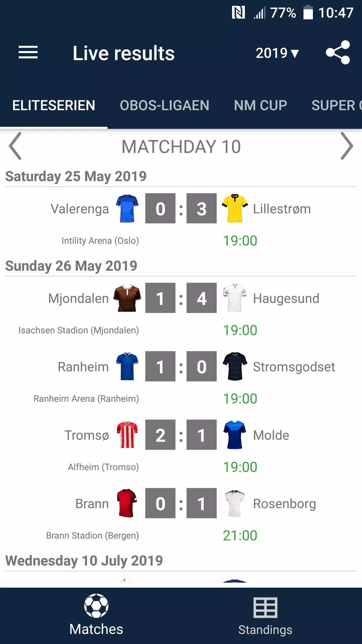This screenshot has width=362, height=644.
Task: Open Standings via the table icon
Action: tap(265, 608)
